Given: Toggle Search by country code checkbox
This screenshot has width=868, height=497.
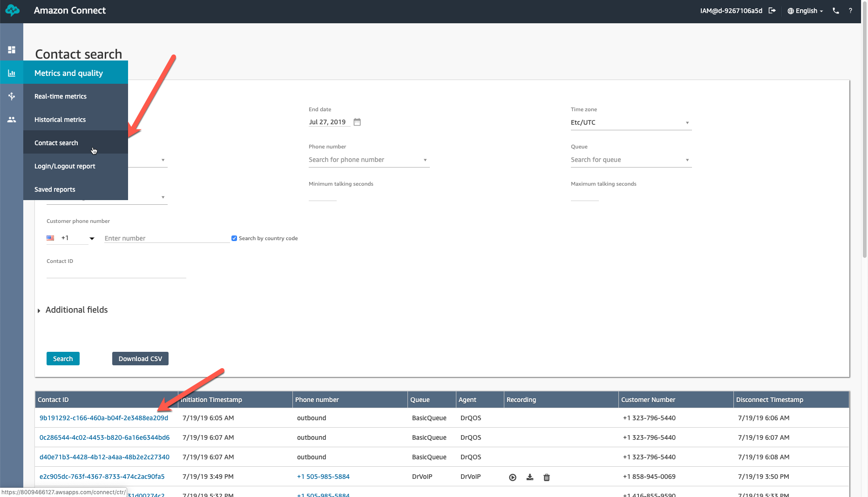Looking at the screenshot, I should coord(234,238).
